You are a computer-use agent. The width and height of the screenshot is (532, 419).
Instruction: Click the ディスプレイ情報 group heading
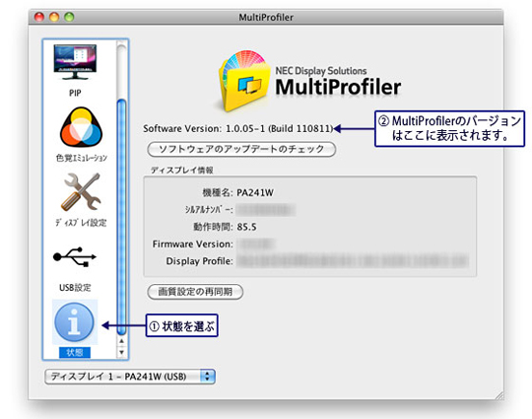[x=182, y=171]
